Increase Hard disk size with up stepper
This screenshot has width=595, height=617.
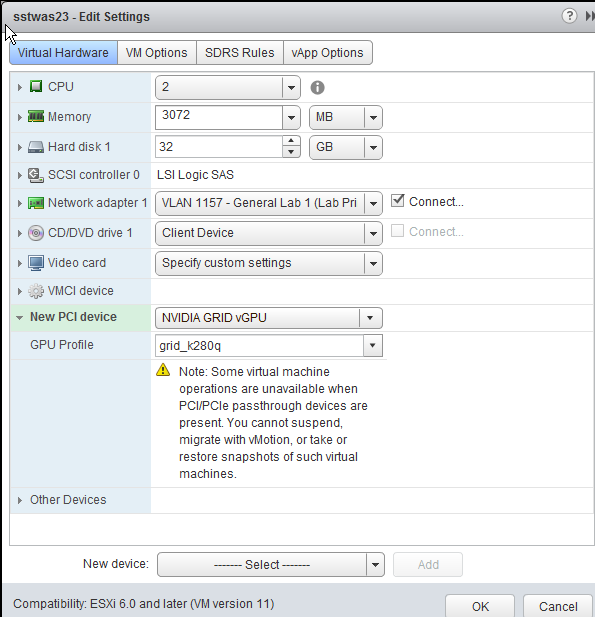point(291,141)
